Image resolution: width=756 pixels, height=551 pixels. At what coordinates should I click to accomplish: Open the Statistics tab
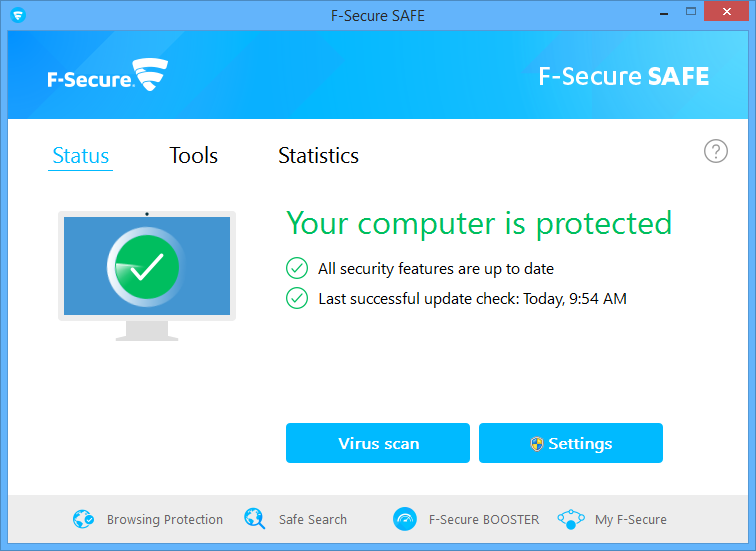pyautogui.click(x=318, y=156)
